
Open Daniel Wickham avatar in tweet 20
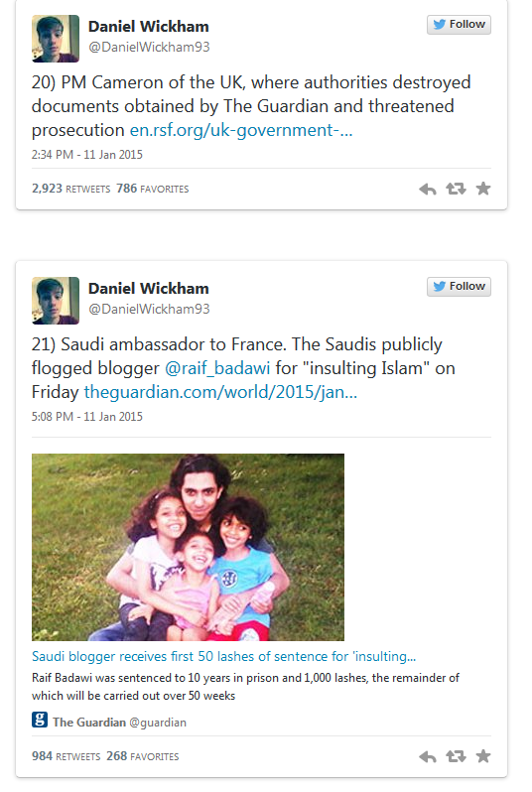coord(56,39)
